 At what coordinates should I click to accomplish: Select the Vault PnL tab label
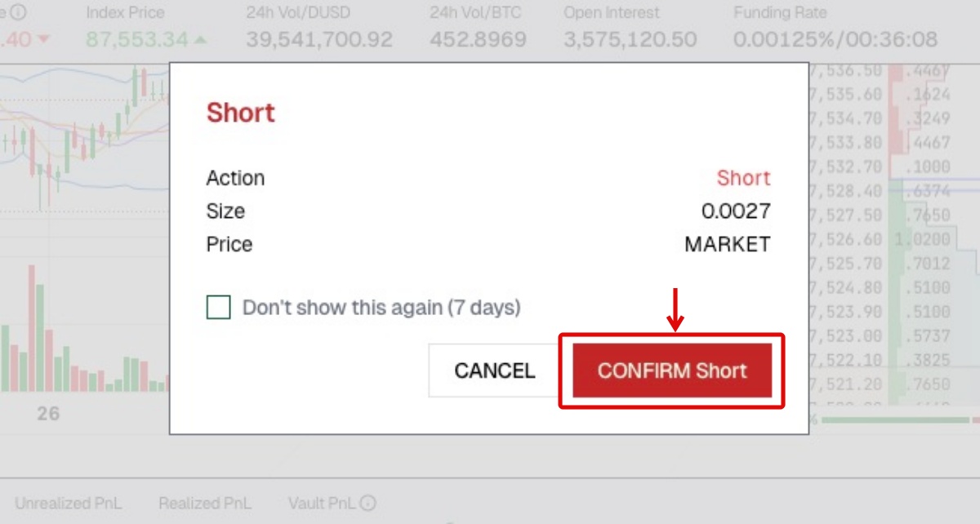[x=322, y=504]
